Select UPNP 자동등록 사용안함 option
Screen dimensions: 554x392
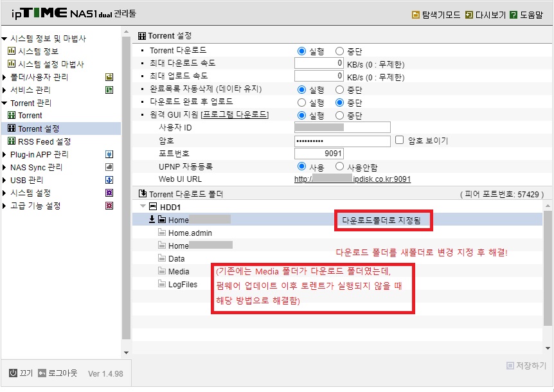coord(339,166)
